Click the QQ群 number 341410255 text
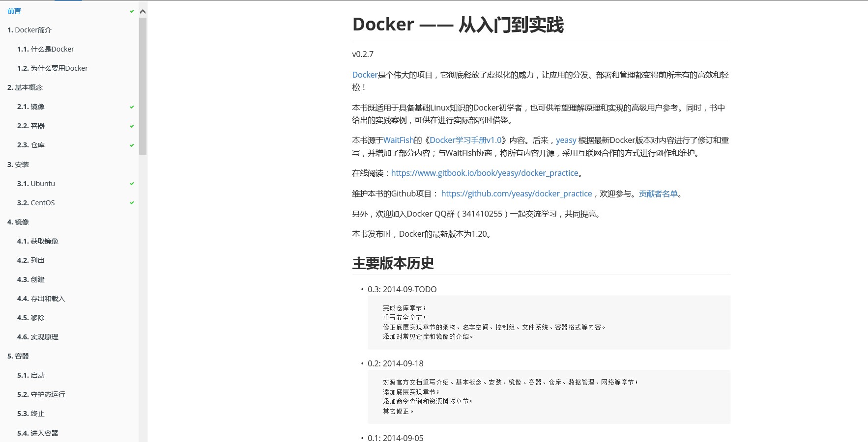868x442 pixels. coord(482,214)
